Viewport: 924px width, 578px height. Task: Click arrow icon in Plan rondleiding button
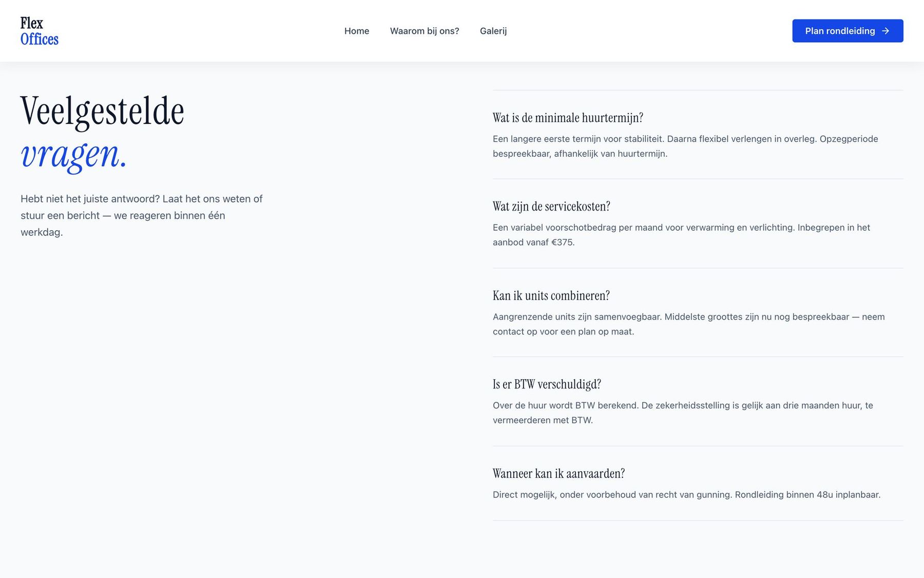(885, 31)
